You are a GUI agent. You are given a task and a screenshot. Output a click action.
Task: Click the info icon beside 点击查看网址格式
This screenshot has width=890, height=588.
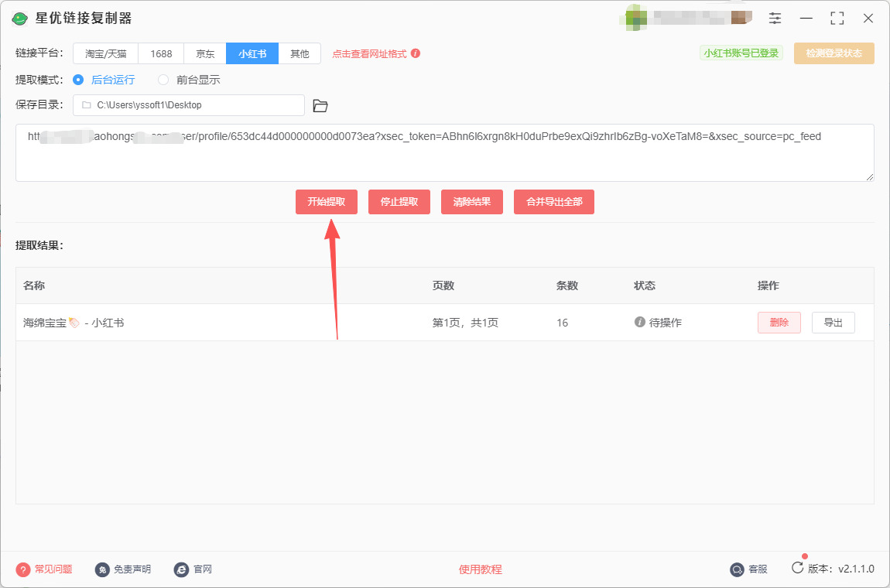pyautogui.click(x=416, y=53)
